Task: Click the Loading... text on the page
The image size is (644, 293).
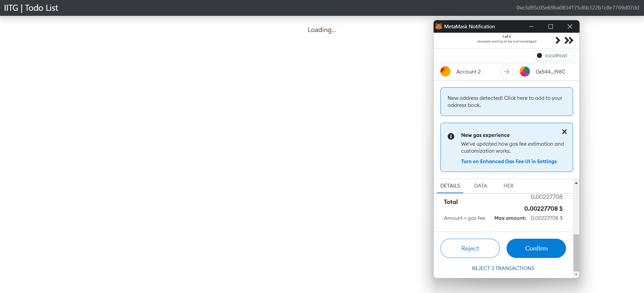Action: [322, 30]
